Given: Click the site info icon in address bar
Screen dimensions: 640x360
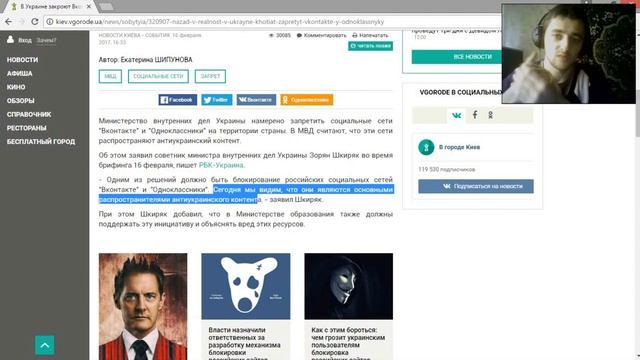Looking at the screenshot, I should tap(50, 22).
